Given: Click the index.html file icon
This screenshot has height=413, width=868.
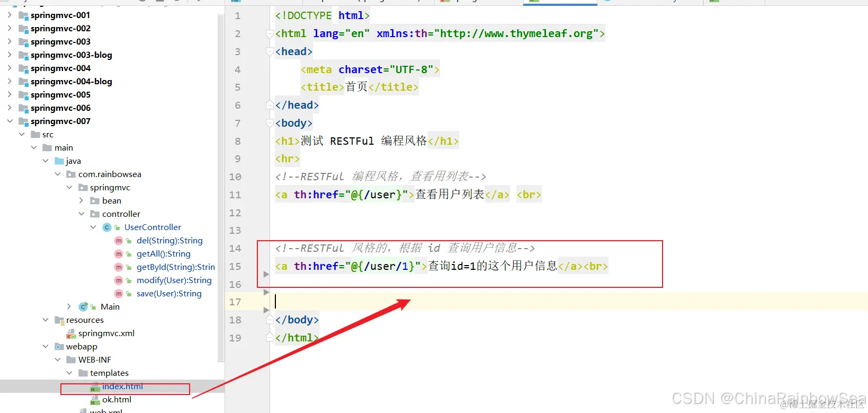Looking at the screenshot, I should click(95, 386).
